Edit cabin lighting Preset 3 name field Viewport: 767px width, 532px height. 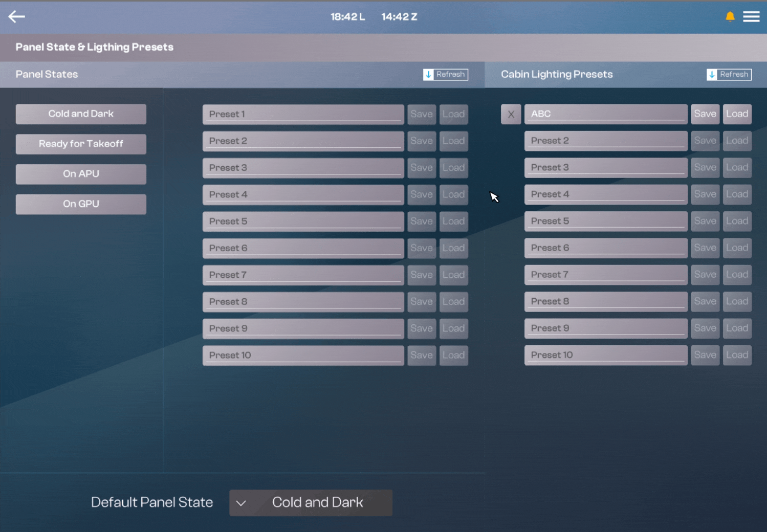[606, 168]
